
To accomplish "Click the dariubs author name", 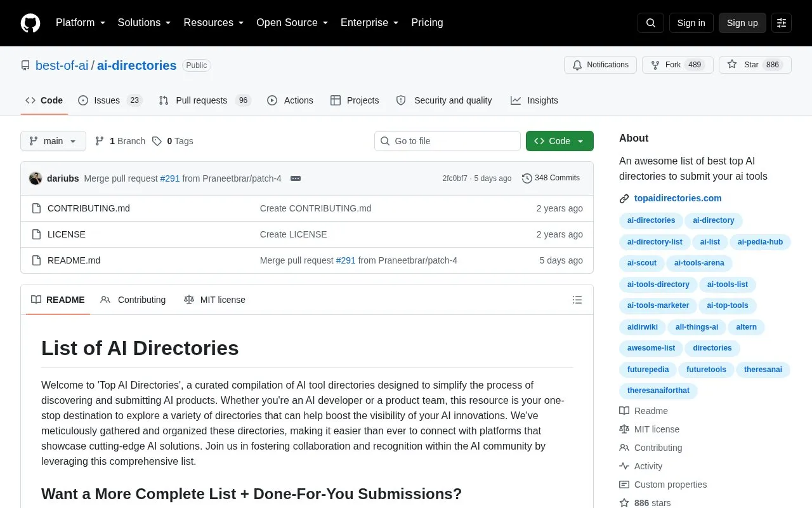I will [63, 178].
